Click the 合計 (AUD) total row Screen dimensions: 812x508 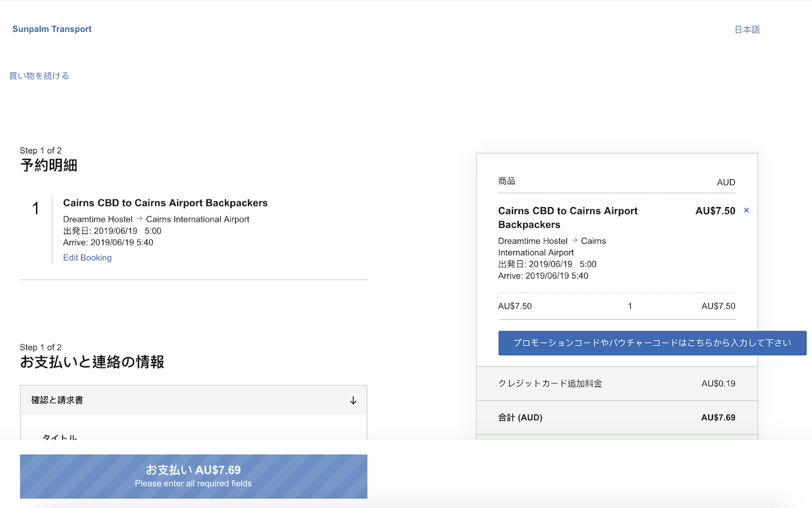[617, 418]
